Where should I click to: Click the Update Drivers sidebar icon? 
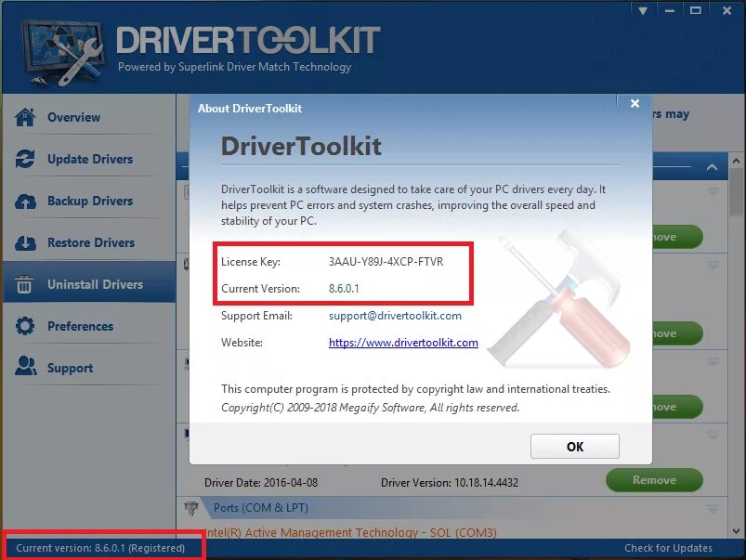(27, 159)
